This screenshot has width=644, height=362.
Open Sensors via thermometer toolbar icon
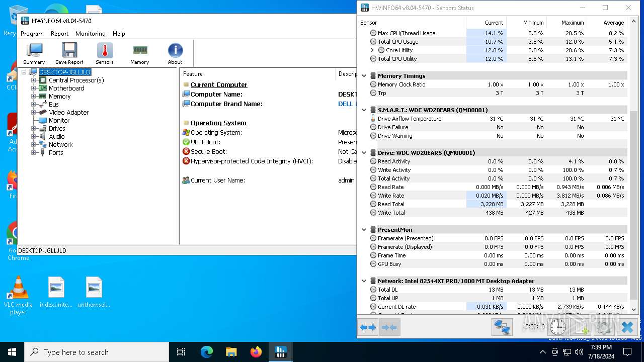click(105, 53)
